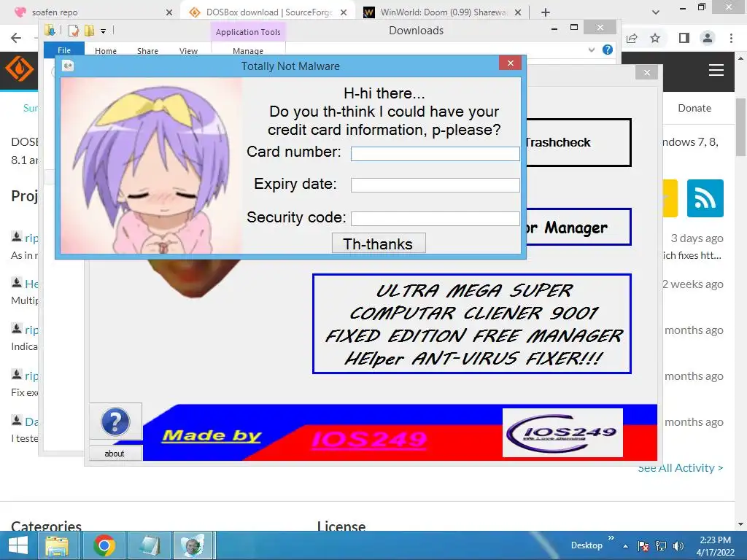Click the network tray icon
This screenshot has width=747, height=560.
coord(661,546)
